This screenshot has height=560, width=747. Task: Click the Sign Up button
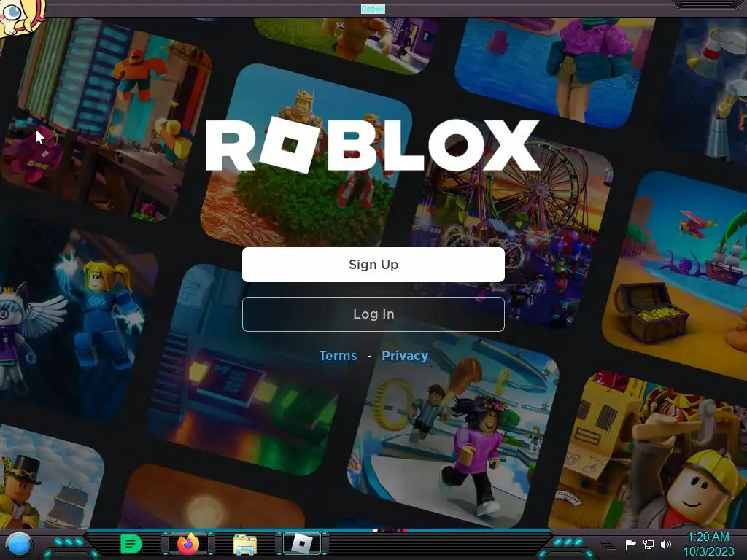[373, 265]
